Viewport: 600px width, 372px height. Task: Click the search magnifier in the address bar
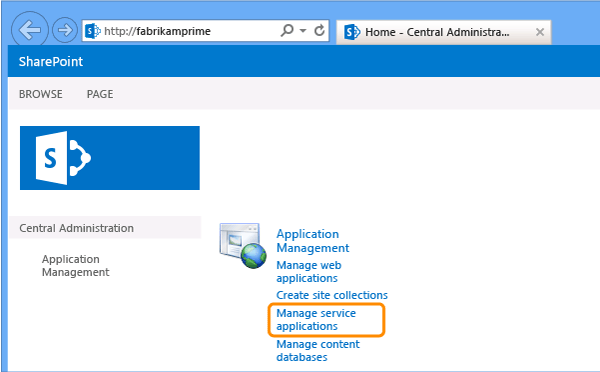pos(287,30)
